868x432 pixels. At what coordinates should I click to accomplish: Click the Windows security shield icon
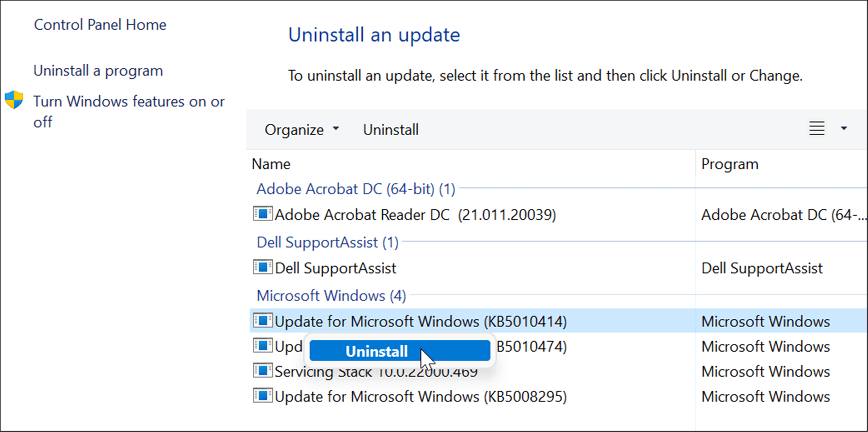pos(14,99)
